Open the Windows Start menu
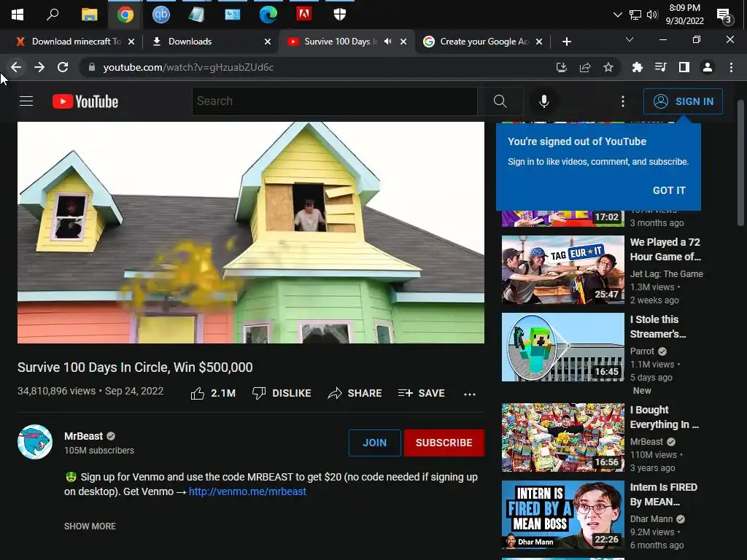Screen dimensions: 747x560 coord(18,15)
